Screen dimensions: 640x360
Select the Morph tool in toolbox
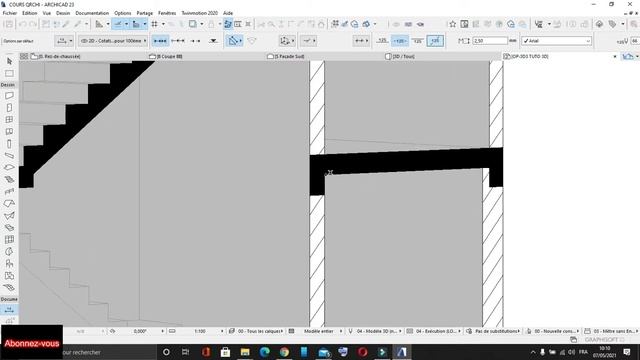click(9, 251)
